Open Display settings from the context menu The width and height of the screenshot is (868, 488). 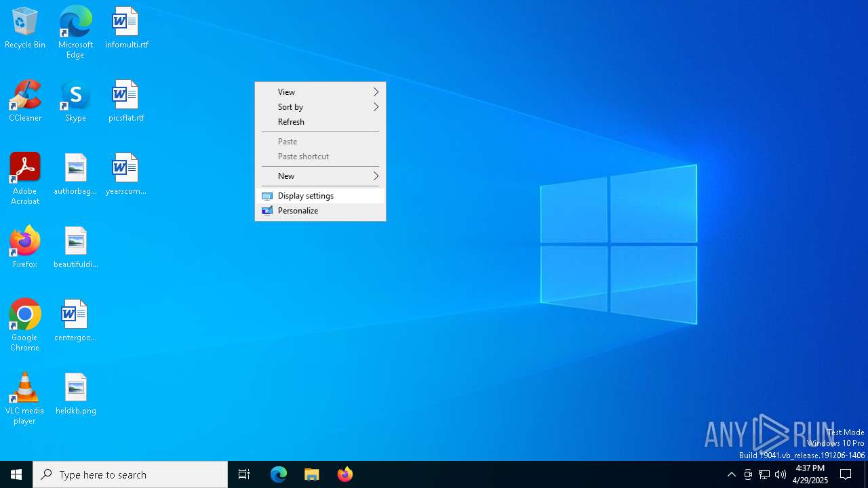[x=320, y=196]
